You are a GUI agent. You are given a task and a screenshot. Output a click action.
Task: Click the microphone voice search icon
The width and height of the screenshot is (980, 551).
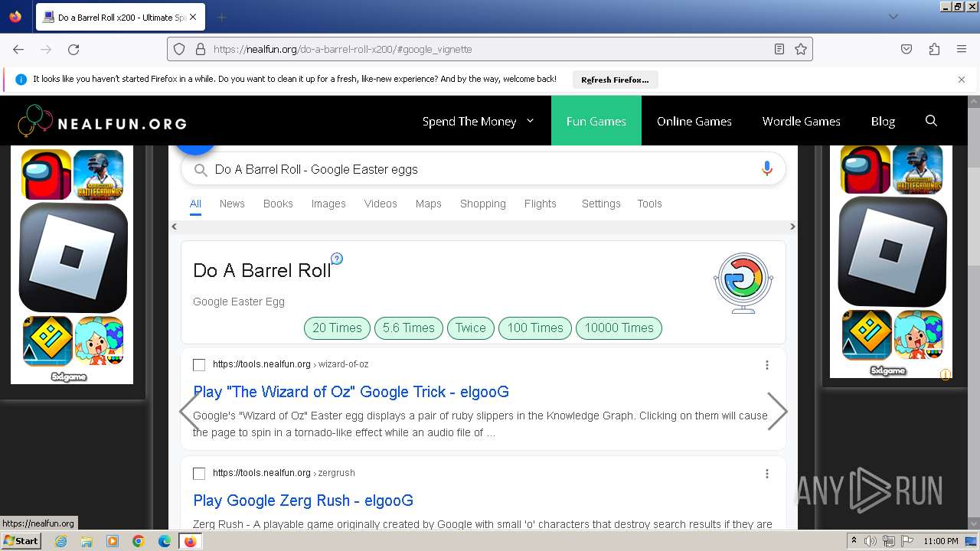click(766, 169)
